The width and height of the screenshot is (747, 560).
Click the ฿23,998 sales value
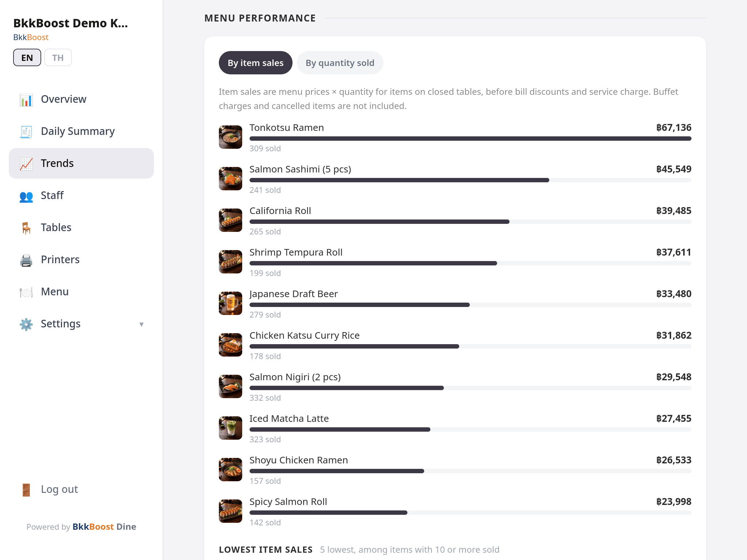click(674, 502)
